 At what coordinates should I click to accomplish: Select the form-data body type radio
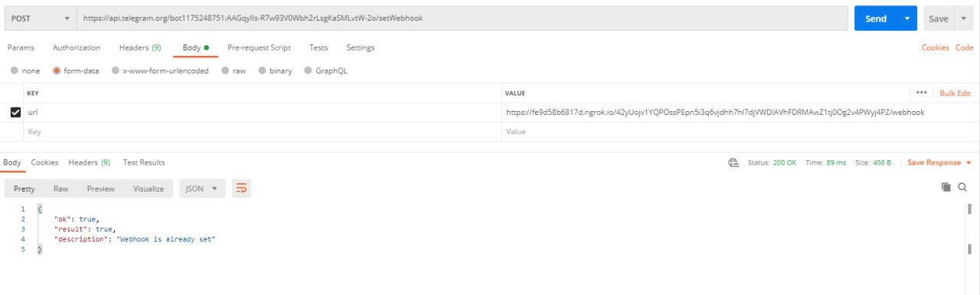tap(57, 70)
